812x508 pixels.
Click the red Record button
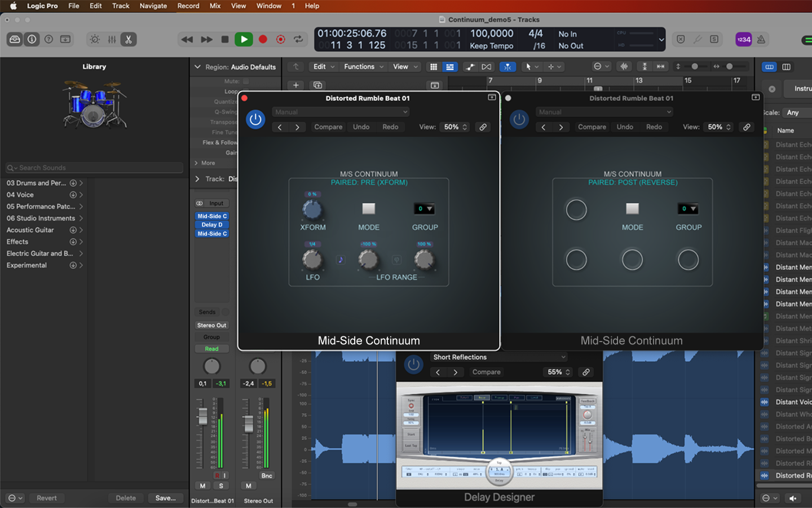click(x=263, y=40)
